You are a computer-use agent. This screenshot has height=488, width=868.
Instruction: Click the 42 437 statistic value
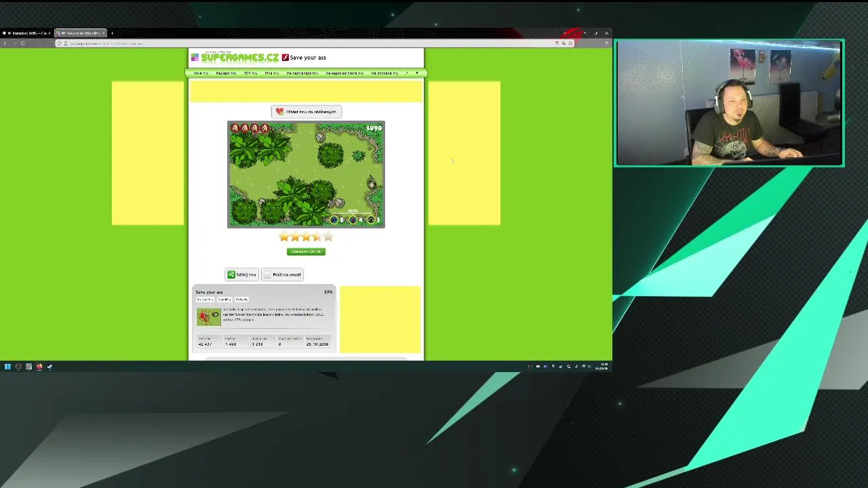point(205,344)
